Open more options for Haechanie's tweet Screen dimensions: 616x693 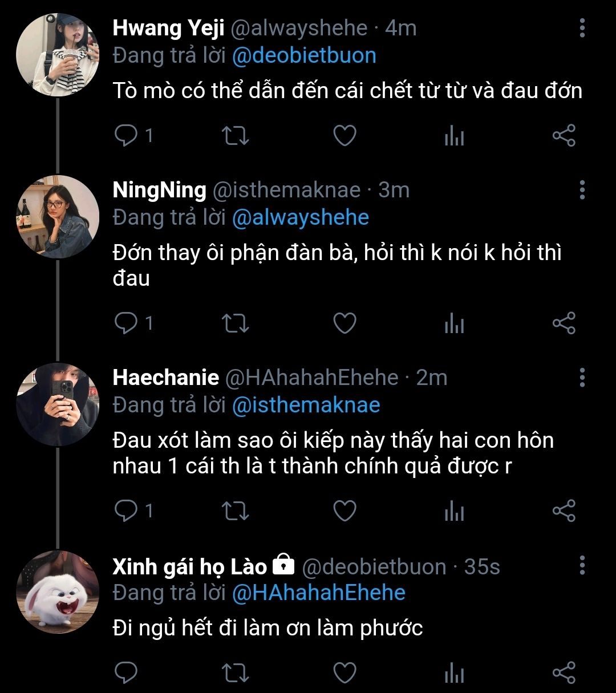(x=582, y=377)
